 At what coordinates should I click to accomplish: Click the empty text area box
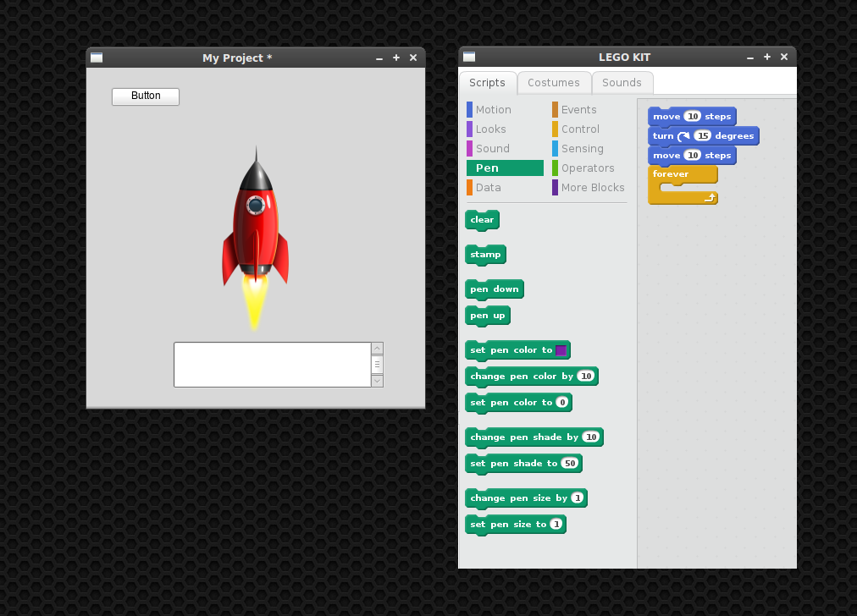tap(272, 365)
